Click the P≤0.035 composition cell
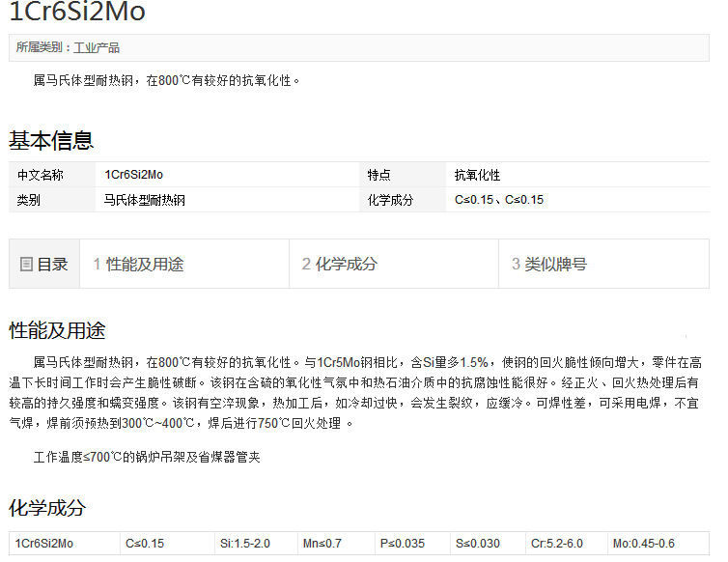Image resolution: width=728 pixels, height=562 pixels. point(402,544)
